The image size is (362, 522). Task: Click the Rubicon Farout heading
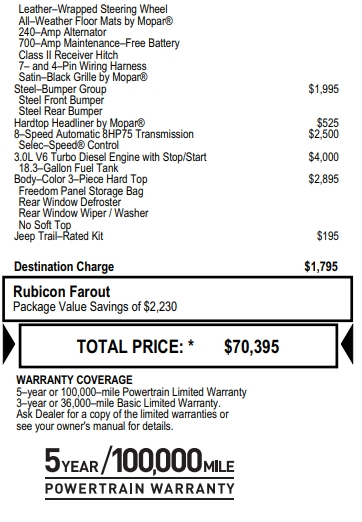62,292
